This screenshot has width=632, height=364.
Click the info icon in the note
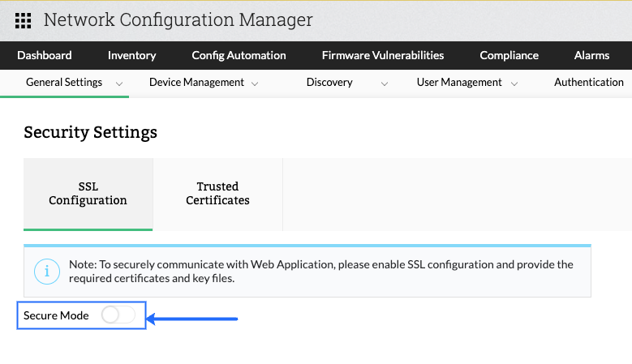coord(48,271)
